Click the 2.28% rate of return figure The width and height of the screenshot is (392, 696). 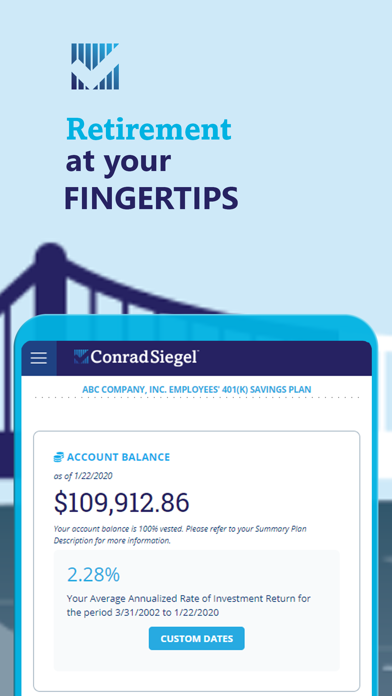click(93, 574)
